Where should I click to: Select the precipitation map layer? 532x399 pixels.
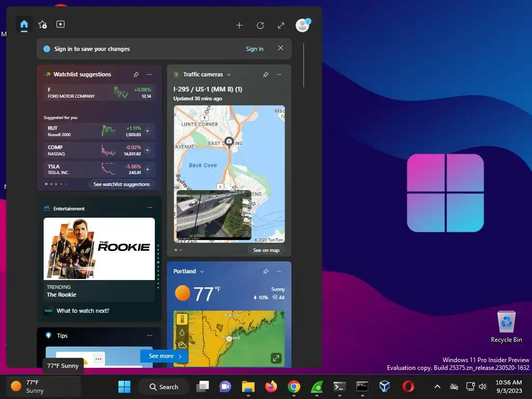coord(182,332)
